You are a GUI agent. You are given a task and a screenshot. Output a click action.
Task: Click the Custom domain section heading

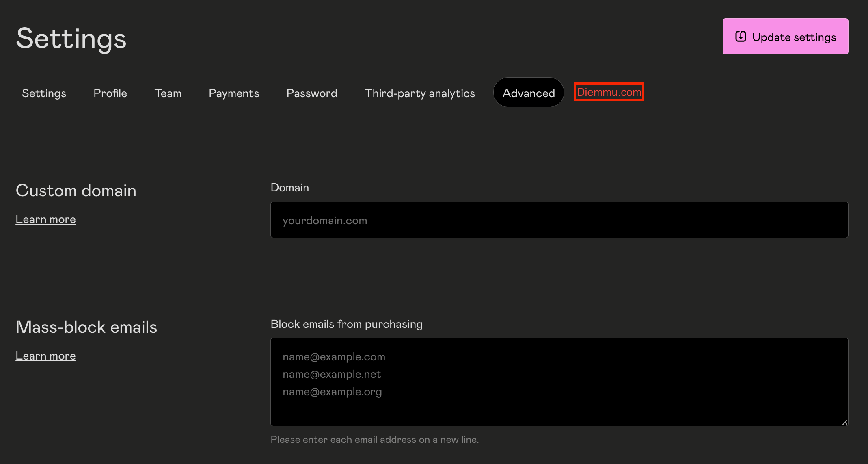76,191
